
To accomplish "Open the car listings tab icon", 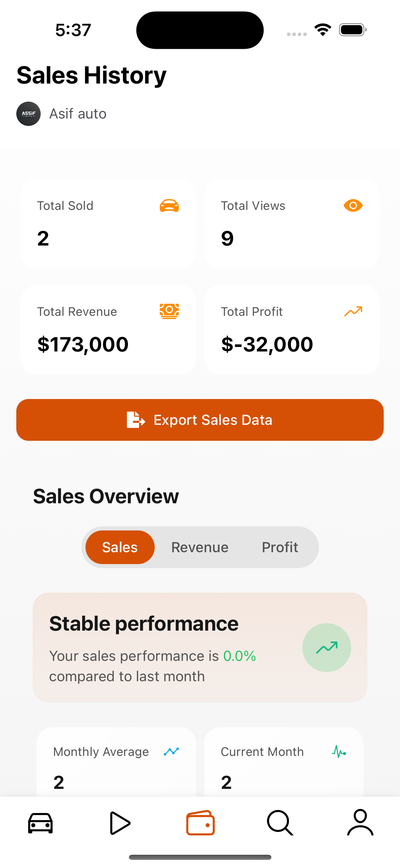I will click(x=40, y=823).
